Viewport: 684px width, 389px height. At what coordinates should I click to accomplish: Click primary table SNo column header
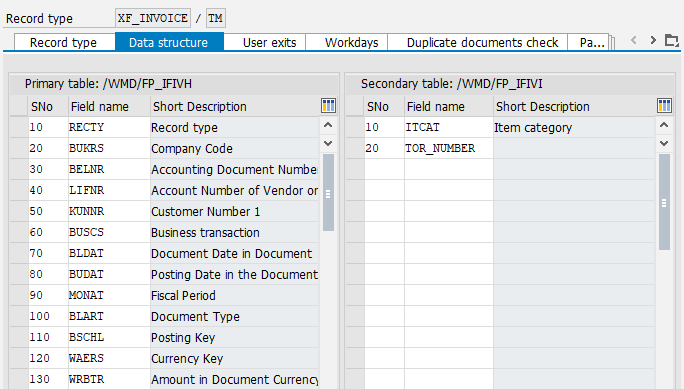point(48,106)
